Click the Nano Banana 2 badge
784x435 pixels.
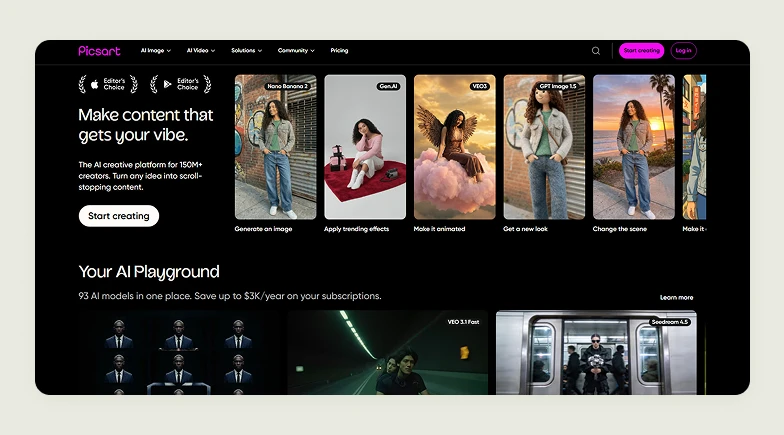tap(288, 86)
